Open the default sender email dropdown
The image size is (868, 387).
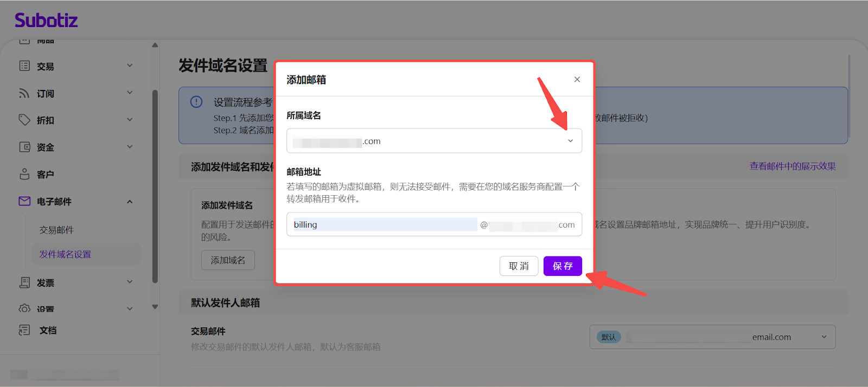712,337
